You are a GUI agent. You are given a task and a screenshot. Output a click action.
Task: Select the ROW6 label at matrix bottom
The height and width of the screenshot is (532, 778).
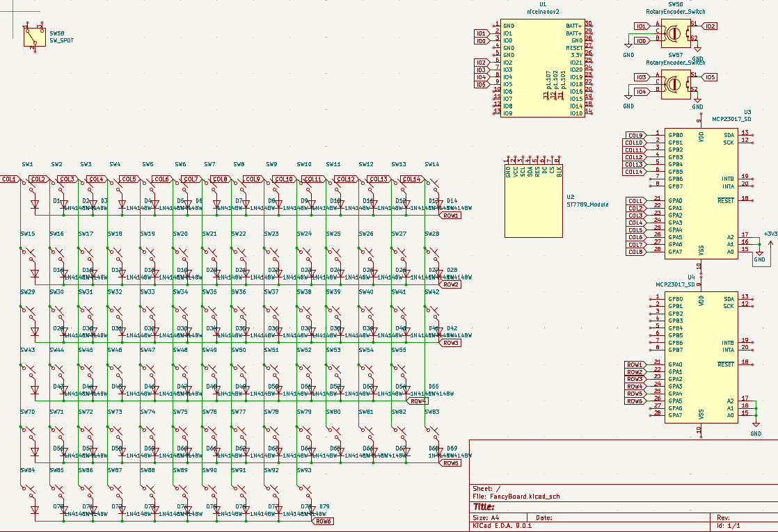[x=323, y=522]
